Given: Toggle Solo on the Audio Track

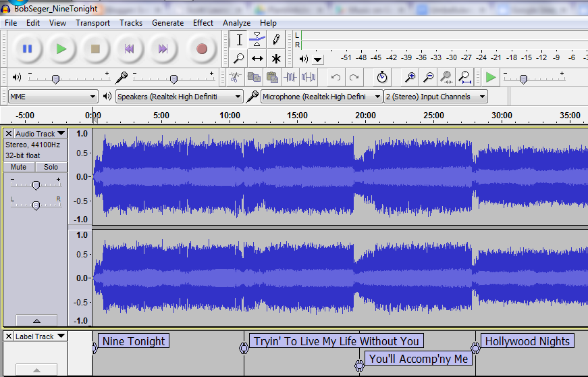Looking at the screenshot, I should pyautogui.click(x=51, y=167).
